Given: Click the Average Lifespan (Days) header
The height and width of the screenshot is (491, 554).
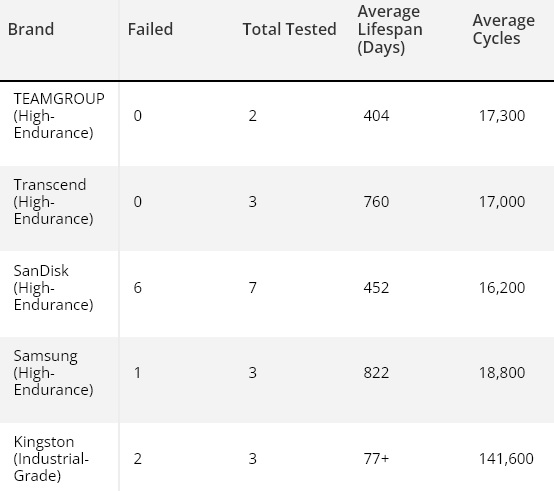Looking at the screenshot, I should click(x=390, y=30).
